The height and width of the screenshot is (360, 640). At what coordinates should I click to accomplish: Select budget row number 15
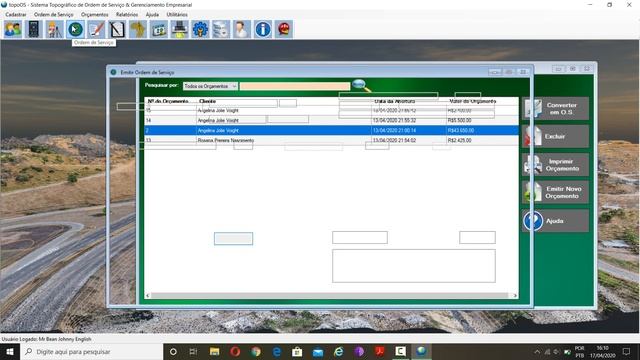point(331,111)
